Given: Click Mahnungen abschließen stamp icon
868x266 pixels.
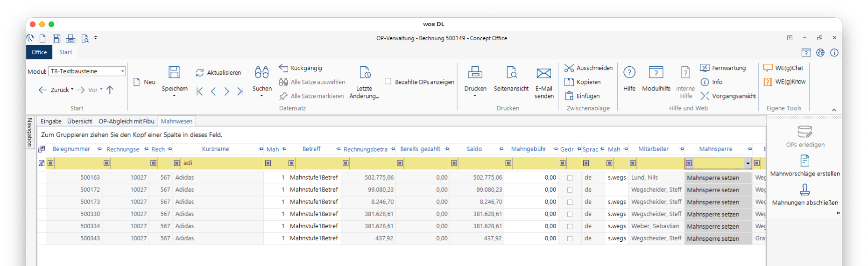Looking at the screenshot, I should tap(805, 189).
